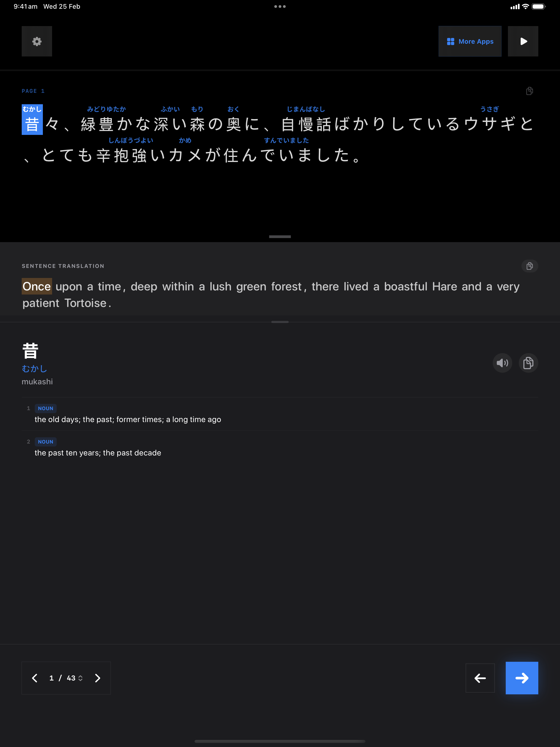
Task: Start playback with the play button
Action: 523,41
